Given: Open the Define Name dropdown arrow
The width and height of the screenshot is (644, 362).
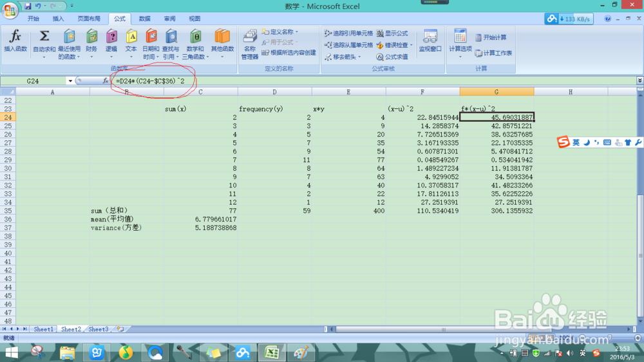Looking at the screenshot, I should click(296, 32).
